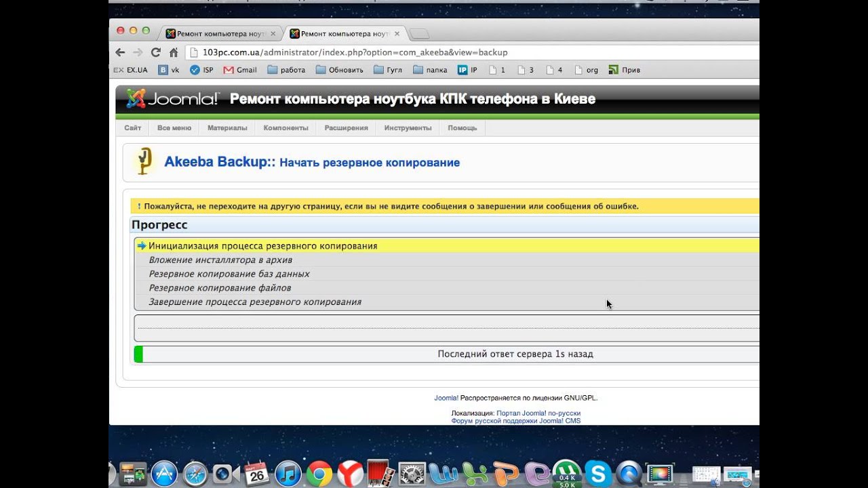The width and height of the screenshot is (868, 488).
Task: Close the first browser tab
Action: [273, 33]
